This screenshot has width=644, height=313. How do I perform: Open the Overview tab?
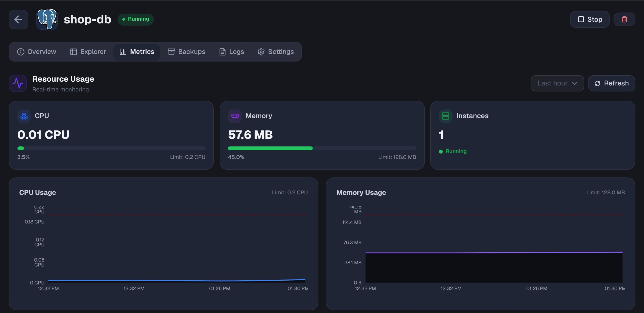36,52
